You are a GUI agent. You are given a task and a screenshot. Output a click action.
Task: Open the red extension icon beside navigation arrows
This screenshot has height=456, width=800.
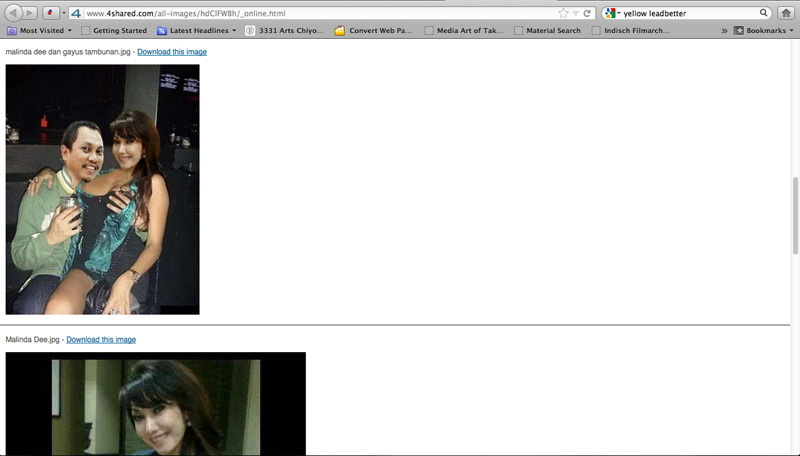[x=50, y=13]
